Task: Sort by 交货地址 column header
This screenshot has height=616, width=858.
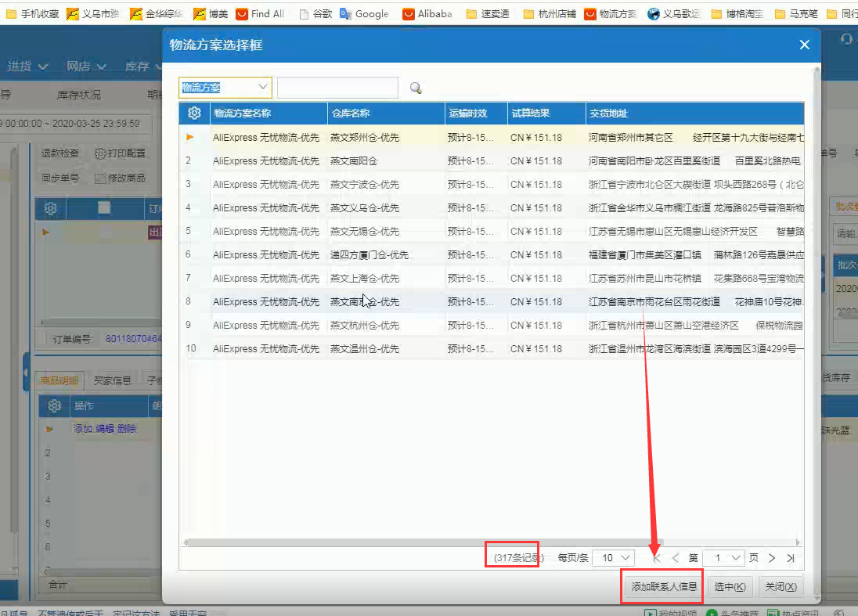Action: click(x=695, y=113)
